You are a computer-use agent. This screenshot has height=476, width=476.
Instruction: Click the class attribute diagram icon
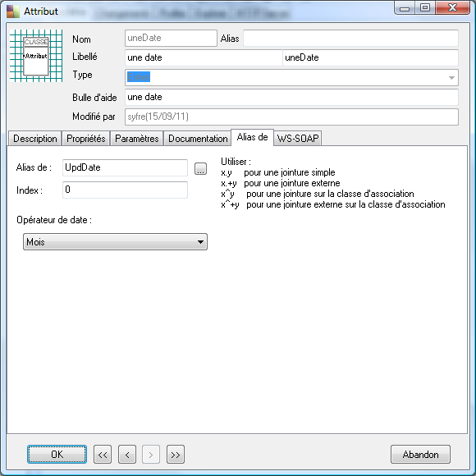[x=36, y=56]
